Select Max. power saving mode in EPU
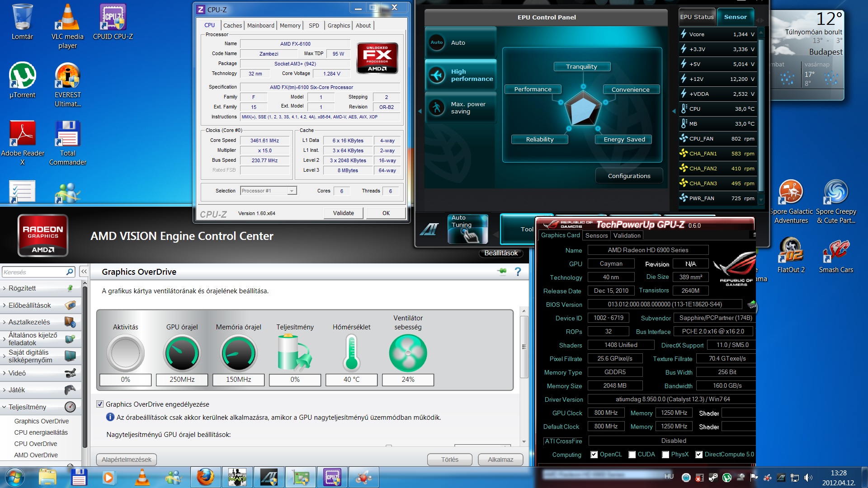 click(x=461, y=108)
